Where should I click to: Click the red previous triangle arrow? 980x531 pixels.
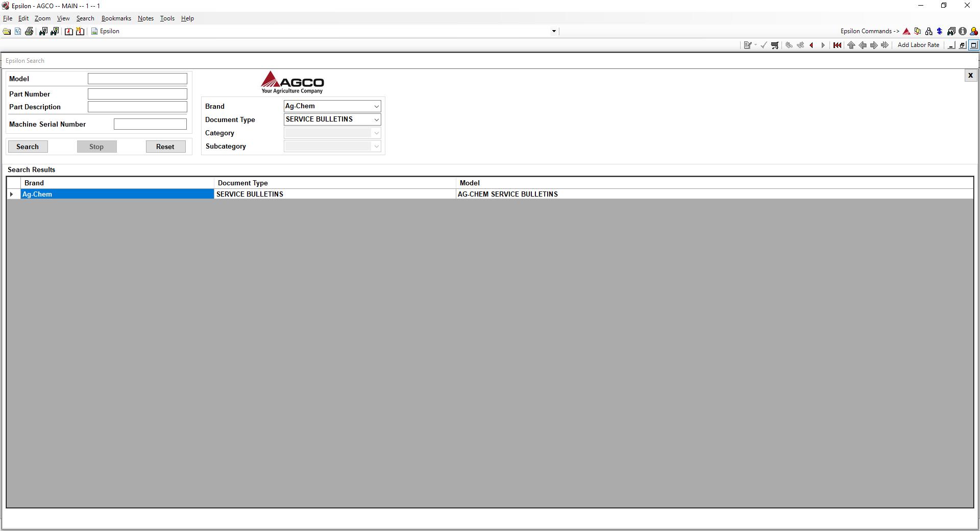point(811,45)
